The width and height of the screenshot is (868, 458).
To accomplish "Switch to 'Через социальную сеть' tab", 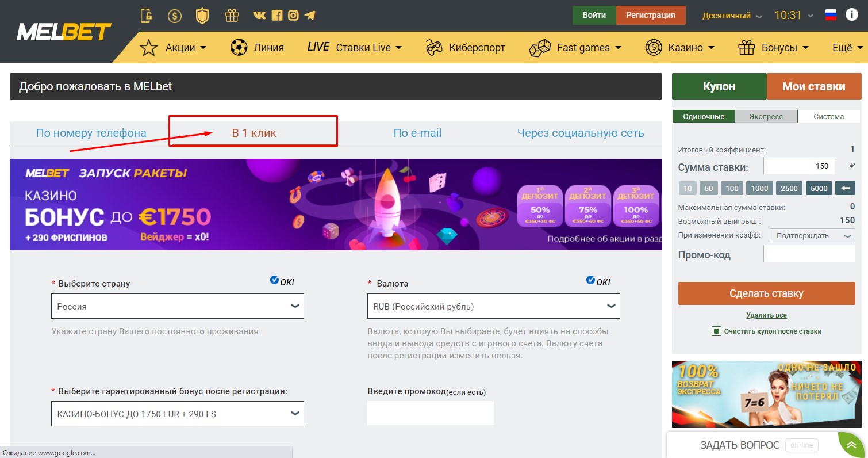I will (x=581, y=133).
